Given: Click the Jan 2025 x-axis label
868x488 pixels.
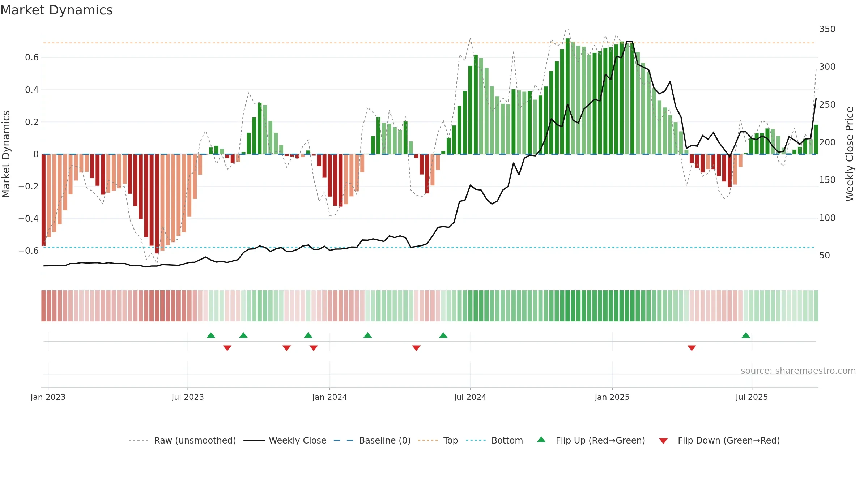Looking at the screenshot, I should tap(612, 397).
